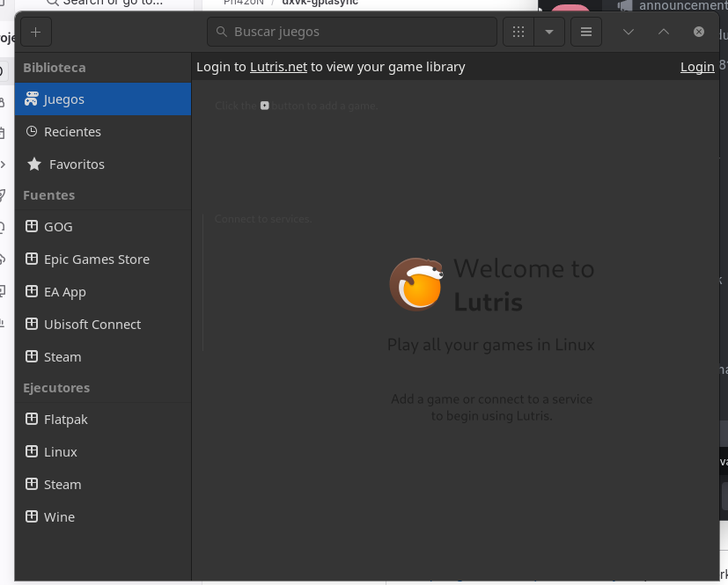728x585 pixels.
Task: Click the icon beside Ubisoft Connect
Action: pos(32,324)
